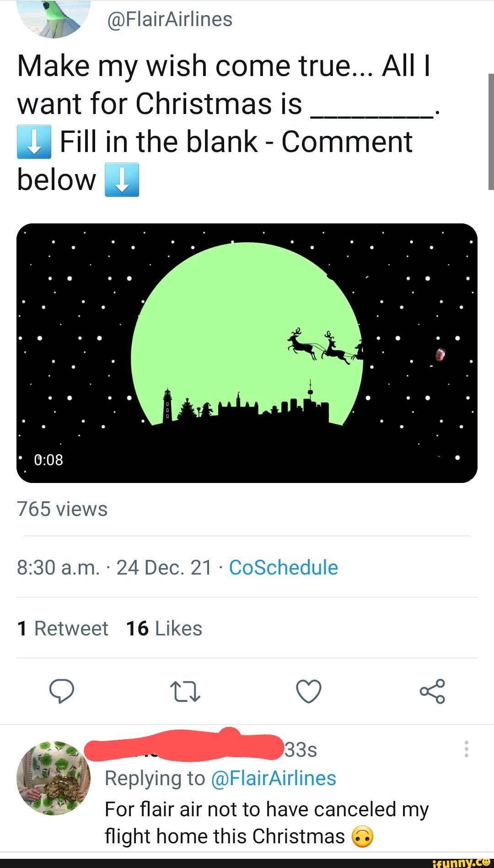Viewport: 494px width, 868px height.
Task: Click the floating face beside the reindeer in the video
Action: (x=439, y=354)
